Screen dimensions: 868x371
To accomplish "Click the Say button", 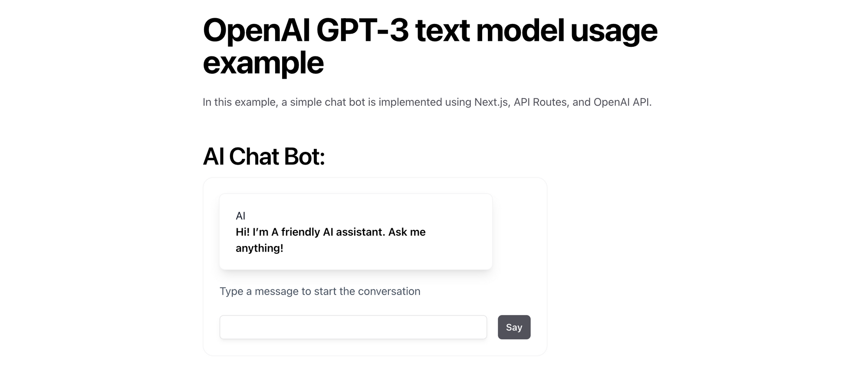I will 514,327.
